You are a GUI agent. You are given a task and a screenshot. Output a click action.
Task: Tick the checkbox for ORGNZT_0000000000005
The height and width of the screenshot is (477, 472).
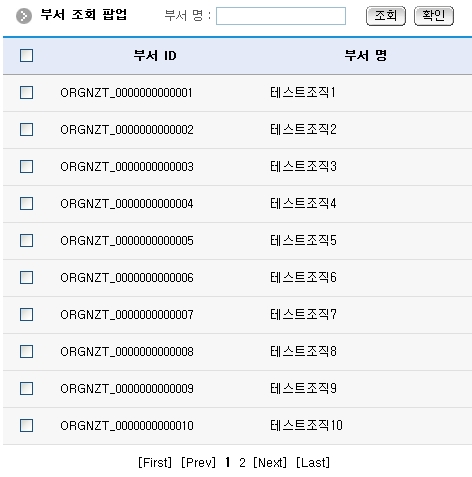(x=26, y=240)
